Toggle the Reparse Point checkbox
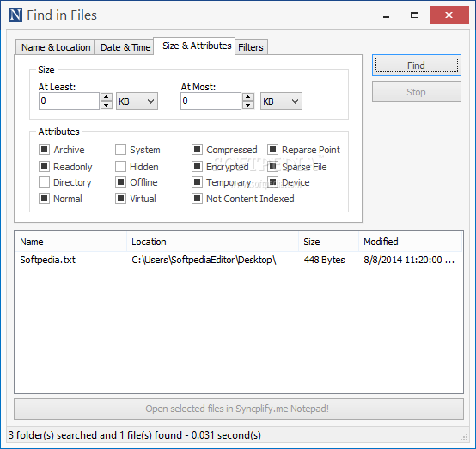Image resolution: width=476 pixels, height=449 pixels. 272,150
